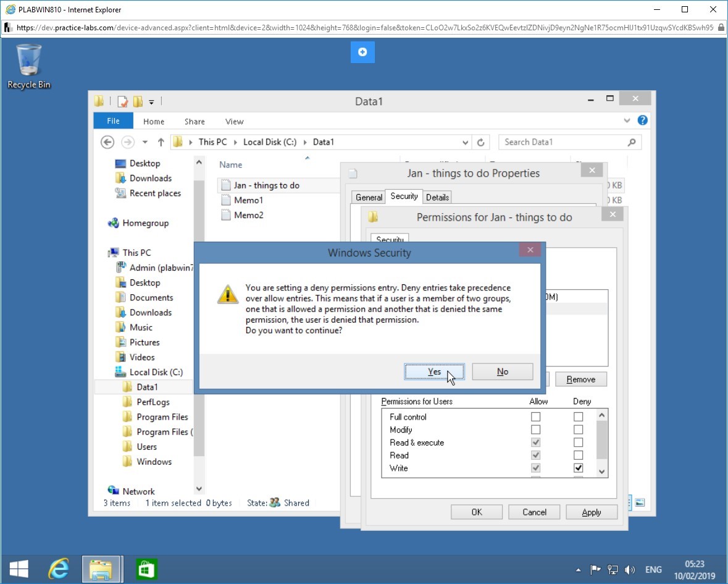Check Allow for Full control

click(536, 417)
